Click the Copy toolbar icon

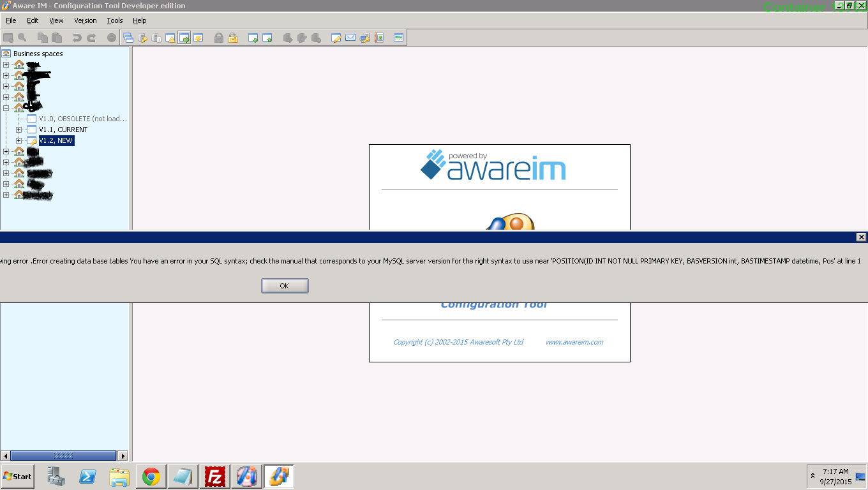(x=43, y=38)
